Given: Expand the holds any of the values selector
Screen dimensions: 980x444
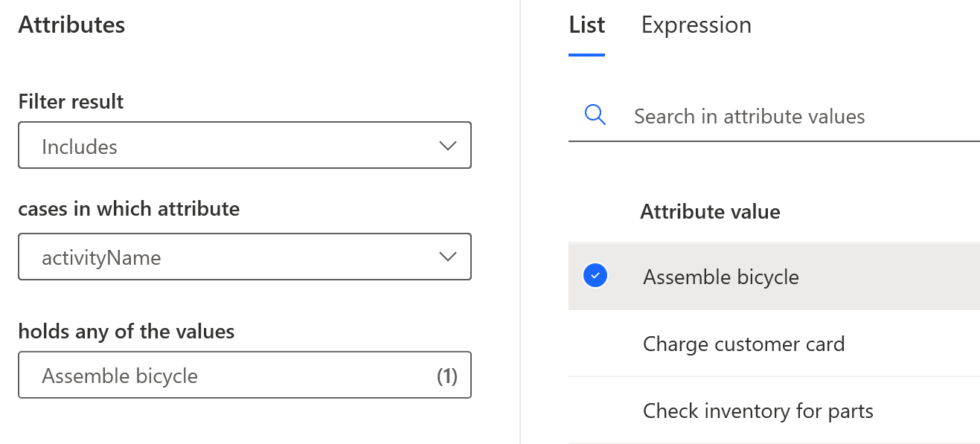Looking at the screenshot, I should click(x=244, y=375).
